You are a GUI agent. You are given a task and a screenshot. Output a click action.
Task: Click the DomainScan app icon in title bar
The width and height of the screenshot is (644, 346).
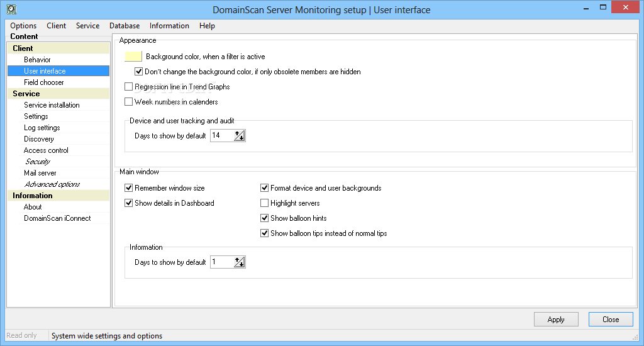11,9
